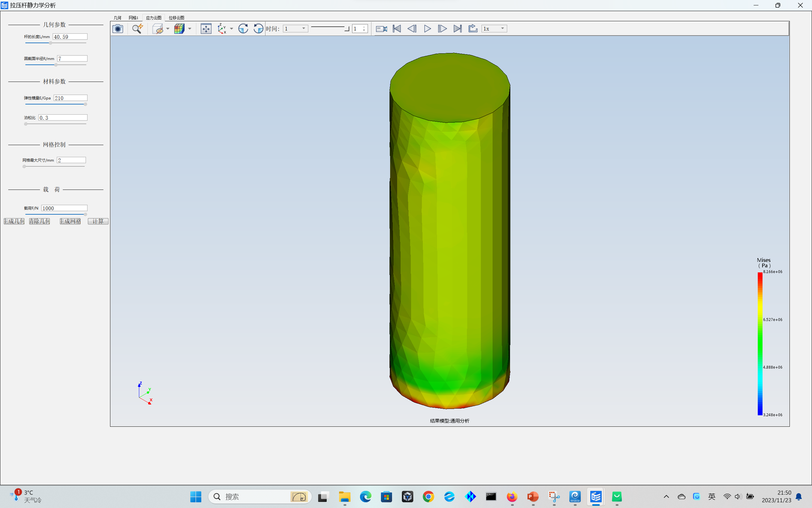This screenshot has width=812, height=508.
Task: Play the result animation
Action: pyautogui.click(x=427, y=29)
